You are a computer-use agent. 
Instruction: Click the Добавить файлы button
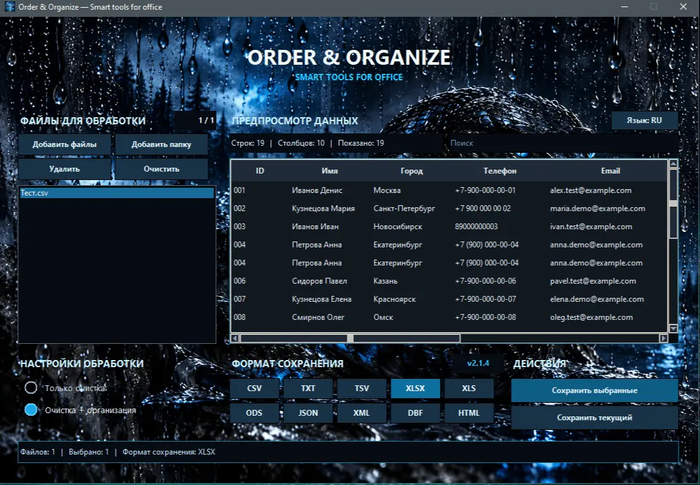(x=64, y=144)
